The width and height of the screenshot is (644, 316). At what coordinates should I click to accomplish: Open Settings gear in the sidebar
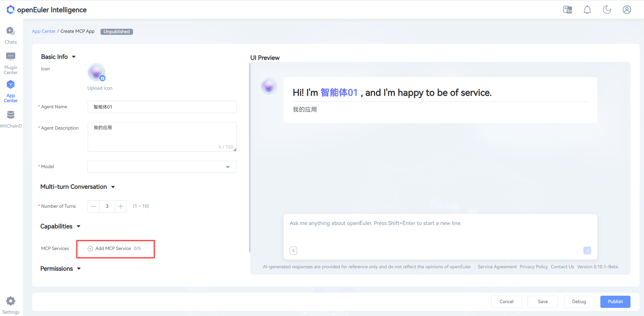point(11,306)
